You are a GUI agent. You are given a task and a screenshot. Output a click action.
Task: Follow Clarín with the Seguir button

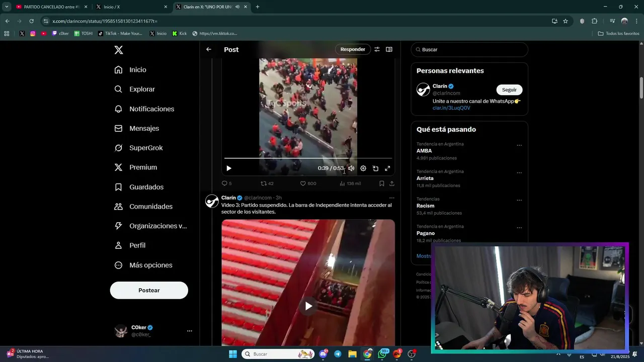point(509,90)
